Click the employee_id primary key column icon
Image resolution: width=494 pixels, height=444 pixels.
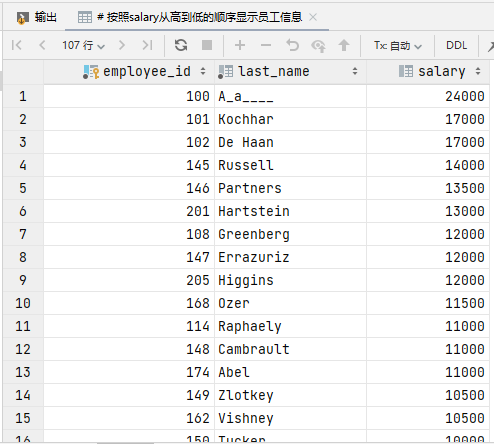point(91,72)
